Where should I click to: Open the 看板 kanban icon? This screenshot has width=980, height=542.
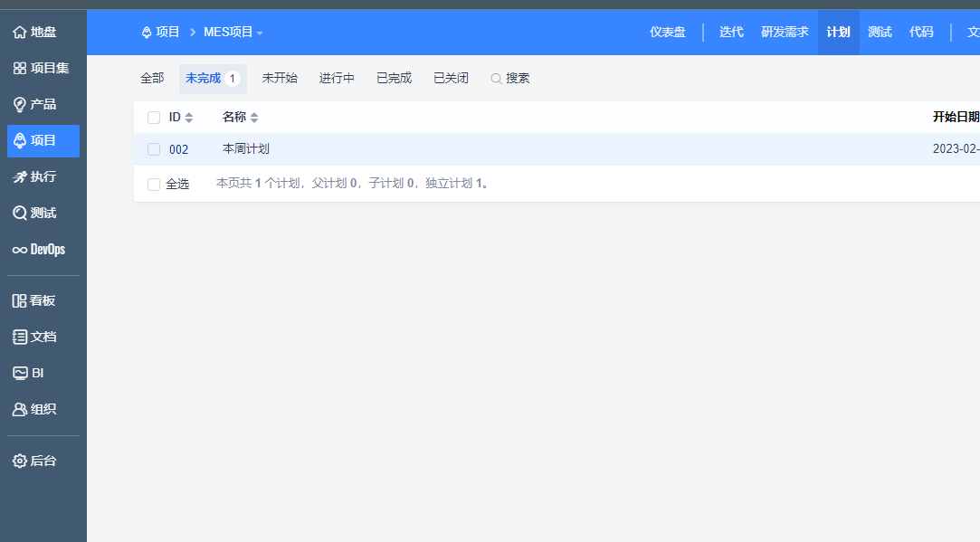click(x=19, y=300)
